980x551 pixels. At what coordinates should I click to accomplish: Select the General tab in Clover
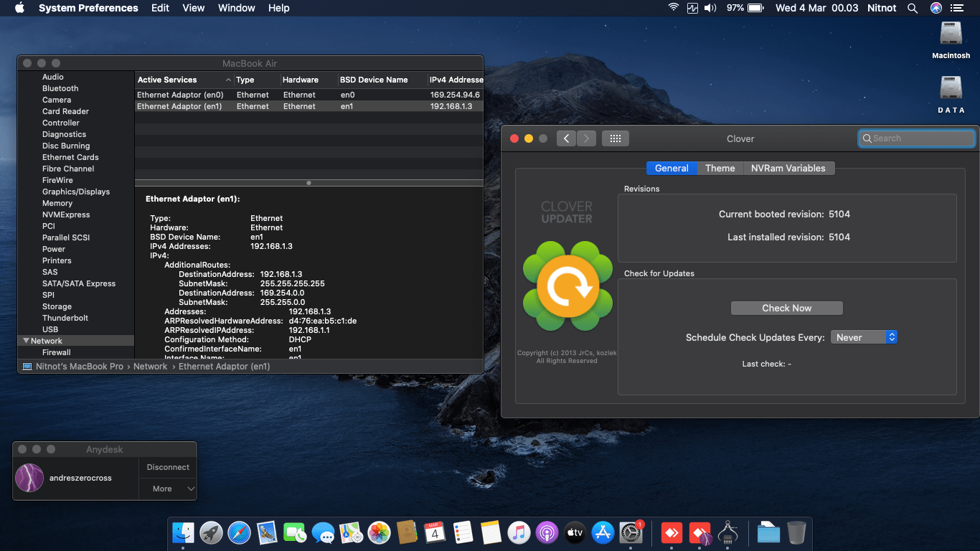(x=672, y=168)
